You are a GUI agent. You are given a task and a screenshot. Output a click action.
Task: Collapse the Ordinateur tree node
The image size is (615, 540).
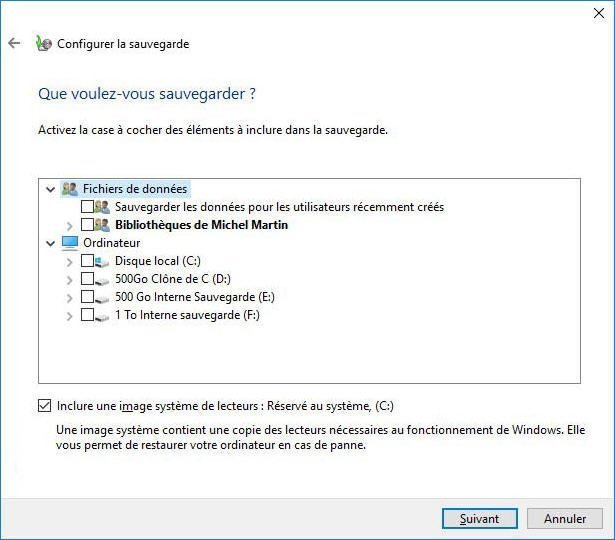[x=51, y=243]
